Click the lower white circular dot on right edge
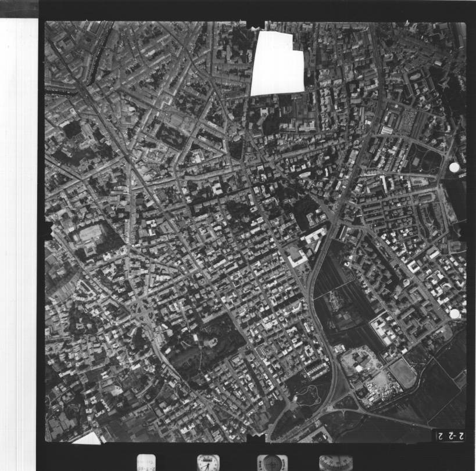Viewport: 476px width, 471px height. click(454, 314)
